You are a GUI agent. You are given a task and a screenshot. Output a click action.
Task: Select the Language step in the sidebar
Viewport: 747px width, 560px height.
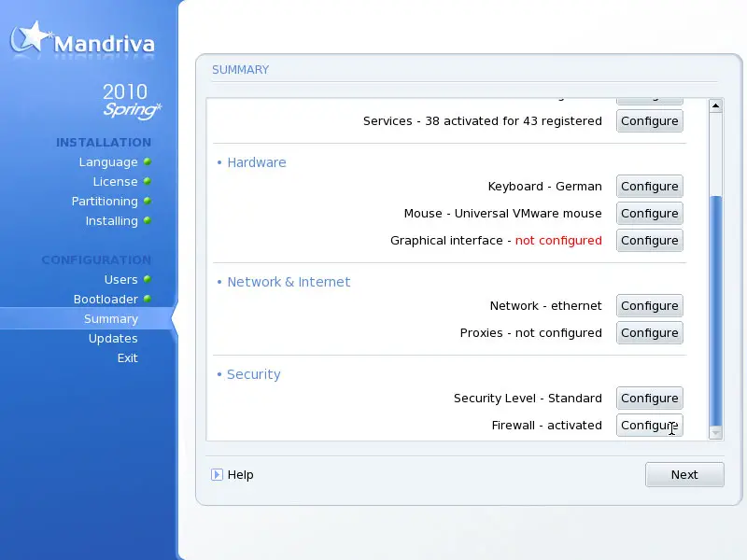(108, 161)
